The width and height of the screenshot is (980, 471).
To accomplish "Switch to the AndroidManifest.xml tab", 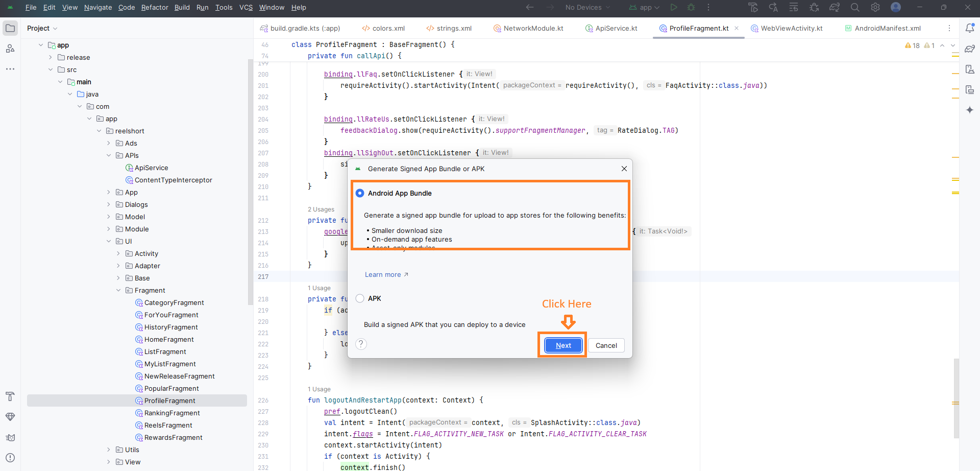I will [883, 28].
